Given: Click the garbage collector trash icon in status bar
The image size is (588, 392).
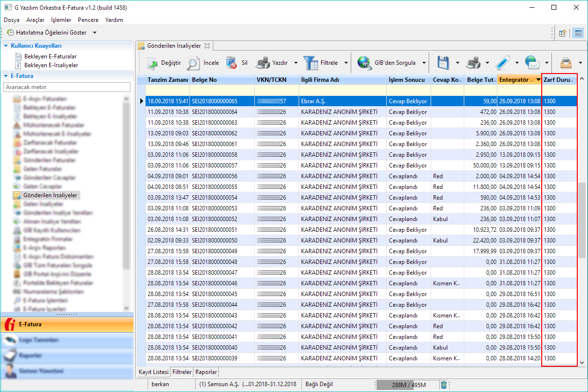Looking at the screenshot, I should 444,385.
